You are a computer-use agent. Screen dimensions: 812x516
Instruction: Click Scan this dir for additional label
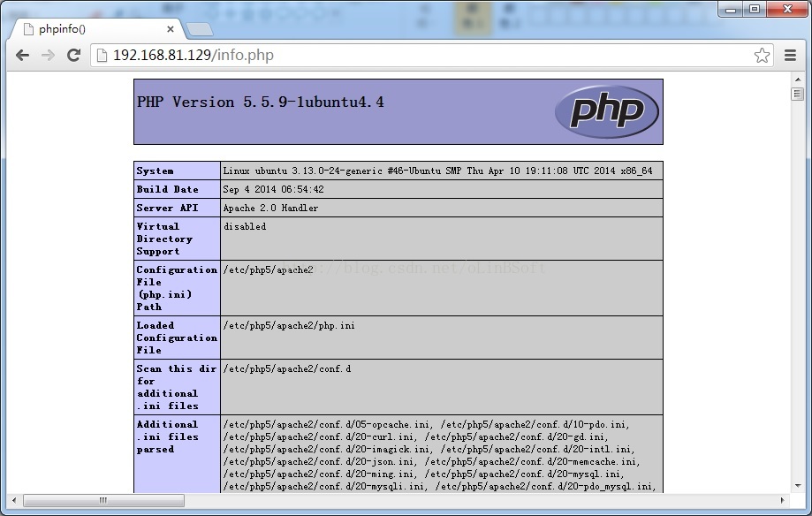(x=177, y=387)
